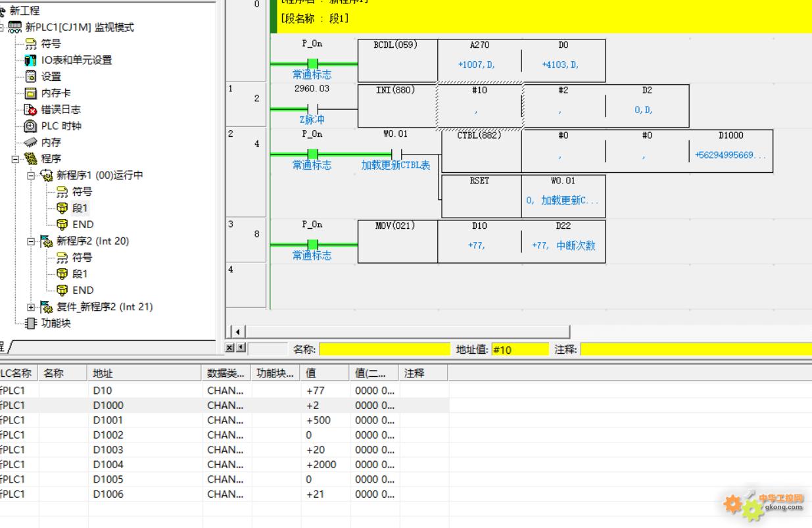Click the 地址值 field showing #10

point(519,349)
